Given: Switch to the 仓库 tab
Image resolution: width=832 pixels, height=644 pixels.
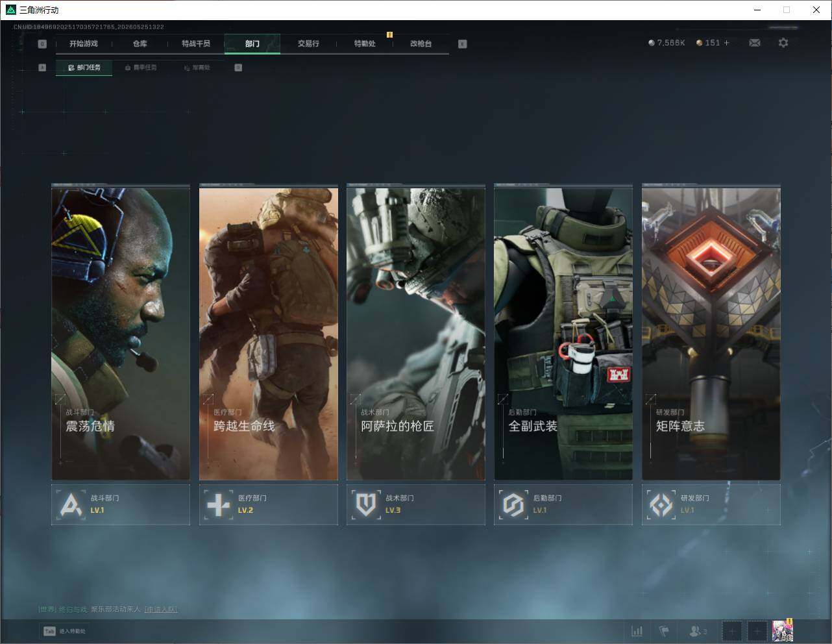Looking at the screenshot, I should point(140,43).
